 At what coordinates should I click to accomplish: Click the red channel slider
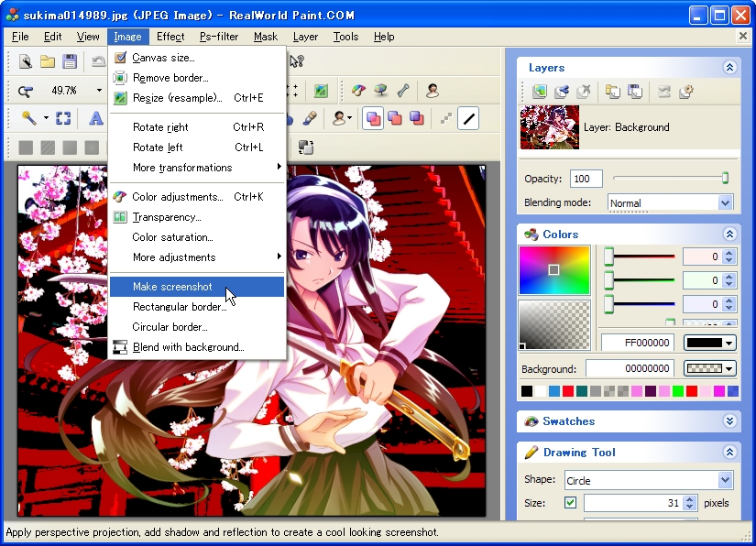click(641, 257)
